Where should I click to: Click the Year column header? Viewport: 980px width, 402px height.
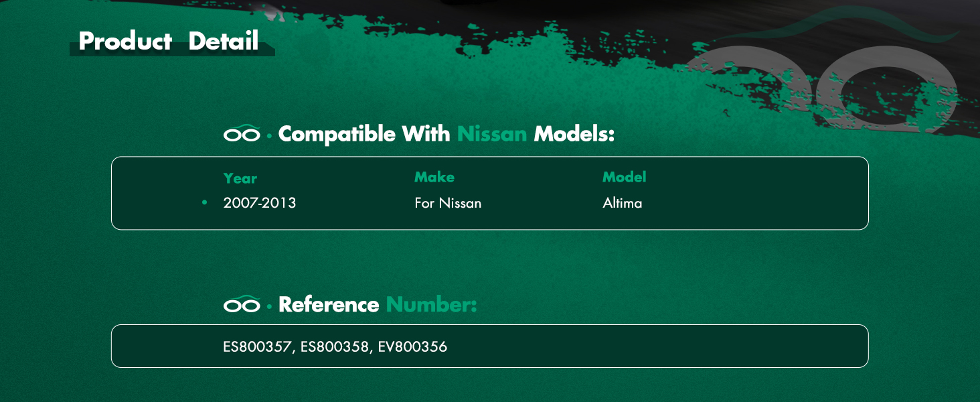tap(240, 178)
